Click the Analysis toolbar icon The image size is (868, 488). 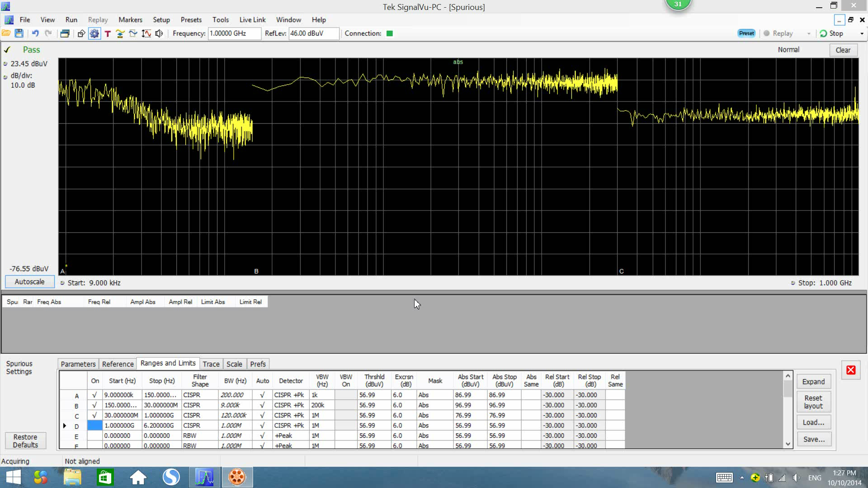point(133,33)
